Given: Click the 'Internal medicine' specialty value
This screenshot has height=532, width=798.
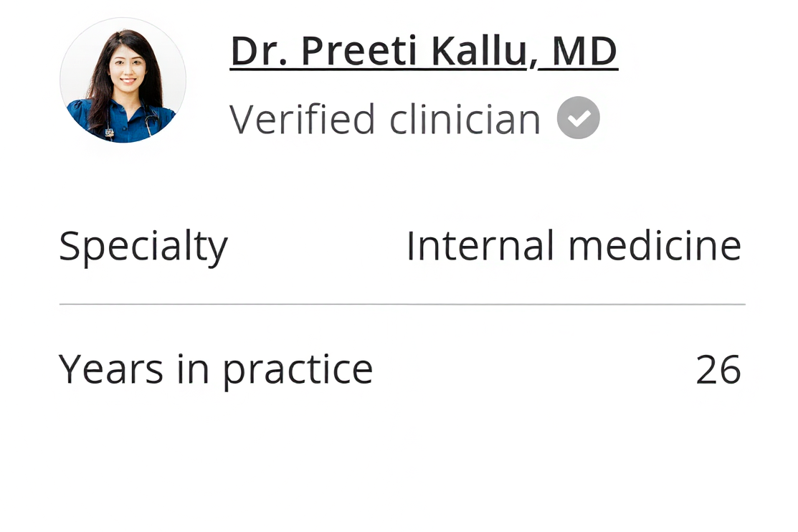Looking at the screenshot, I should [x=574, y=246].
